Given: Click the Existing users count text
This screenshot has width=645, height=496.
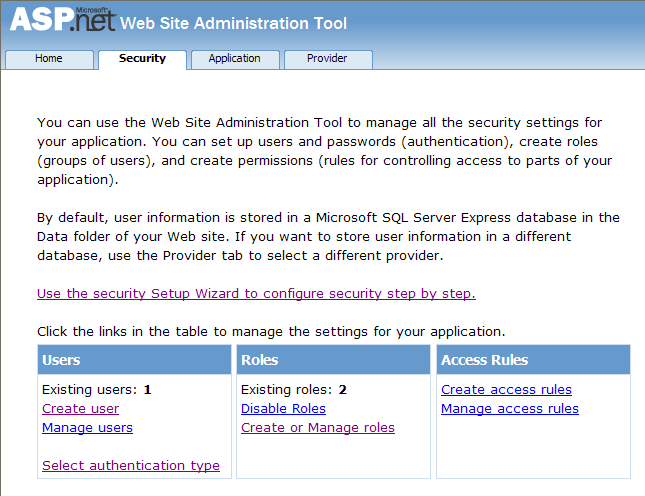Looking at the screenshot, I should click(96, 390).
